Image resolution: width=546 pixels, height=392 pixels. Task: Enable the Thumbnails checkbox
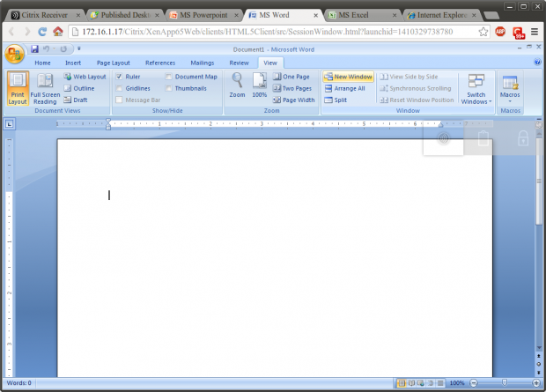[x=168, y=88]
